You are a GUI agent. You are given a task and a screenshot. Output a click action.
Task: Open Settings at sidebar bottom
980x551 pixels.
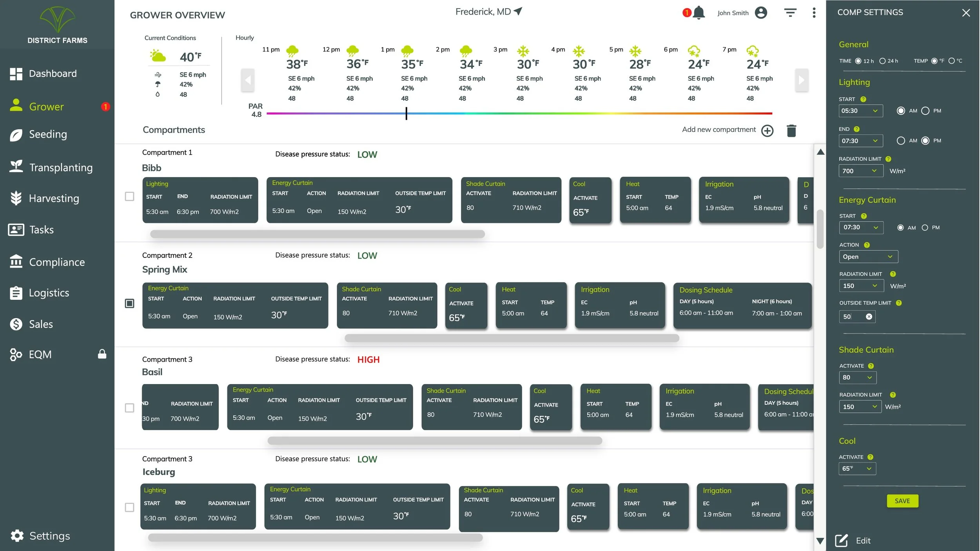(40, 536)
